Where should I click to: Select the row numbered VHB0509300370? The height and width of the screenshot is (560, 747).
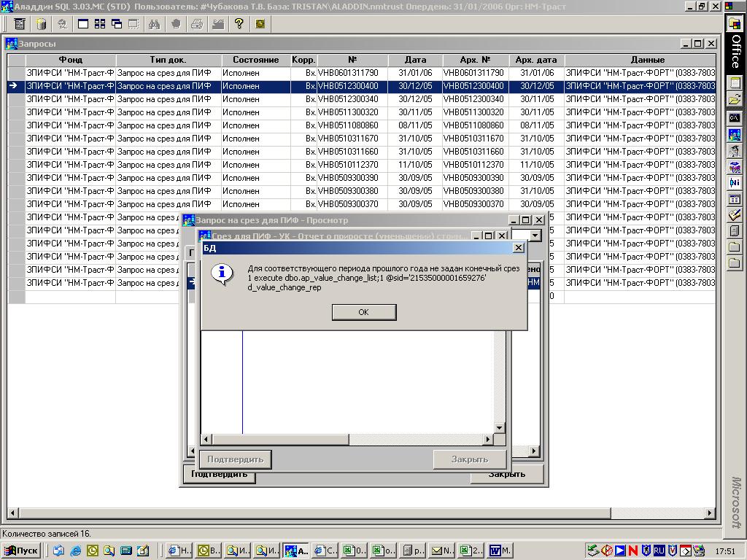click(362, 204)
